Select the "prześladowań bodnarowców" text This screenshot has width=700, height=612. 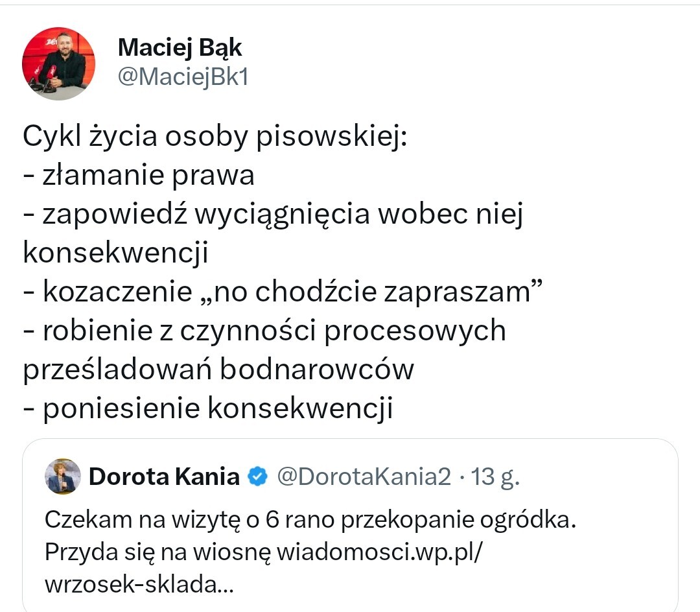pyautogui.click(x=218, y=370)
